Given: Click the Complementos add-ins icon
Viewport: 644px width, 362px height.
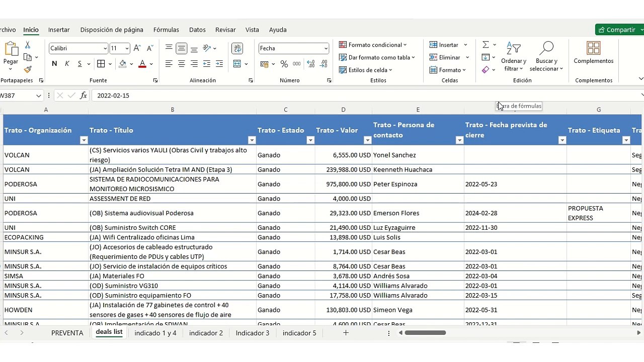Looking at the screenshot, I should 594,53.
